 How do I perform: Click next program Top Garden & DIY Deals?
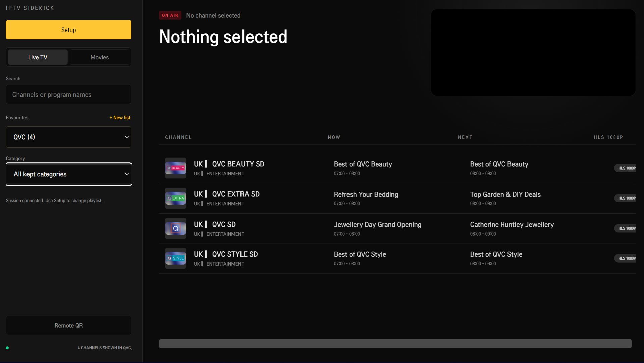tap(505, 194)
